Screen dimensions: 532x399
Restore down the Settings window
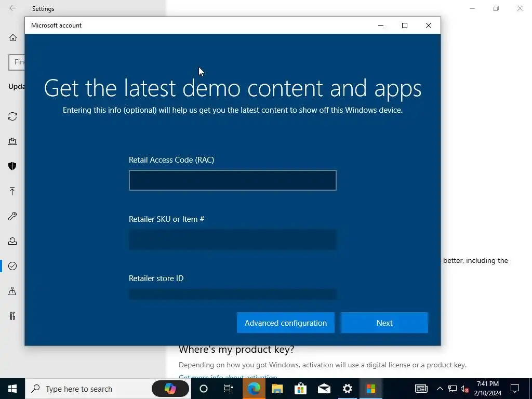click(x=496, y=8)
